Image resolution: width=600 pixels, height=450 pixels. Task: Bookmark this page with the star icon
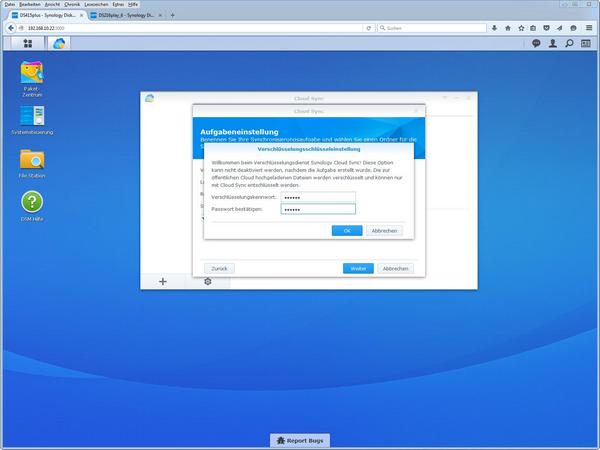coord(521,28)
